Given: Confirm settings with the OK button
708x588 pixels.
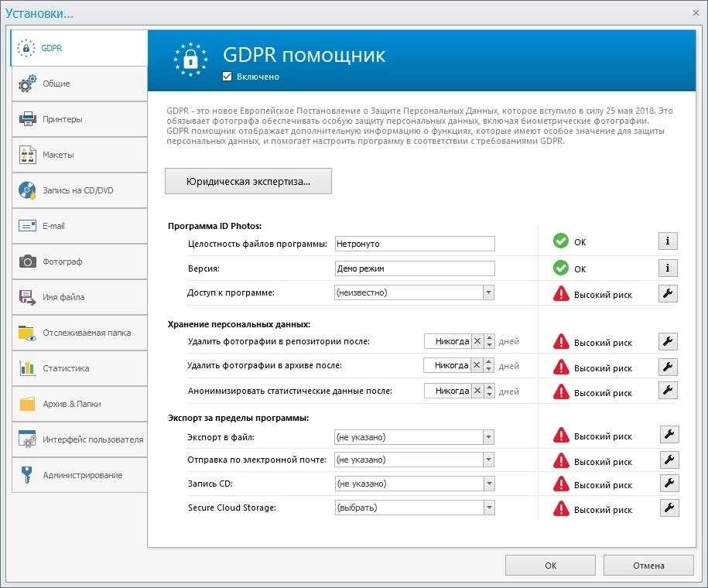Looking at the screenshot, I should click(550, 565).
